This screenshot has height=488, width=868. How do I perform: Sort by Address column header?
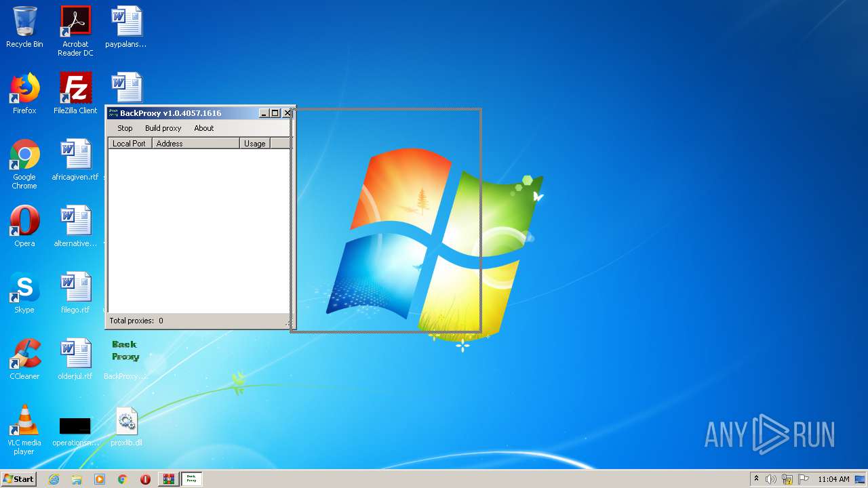[195, 144]
